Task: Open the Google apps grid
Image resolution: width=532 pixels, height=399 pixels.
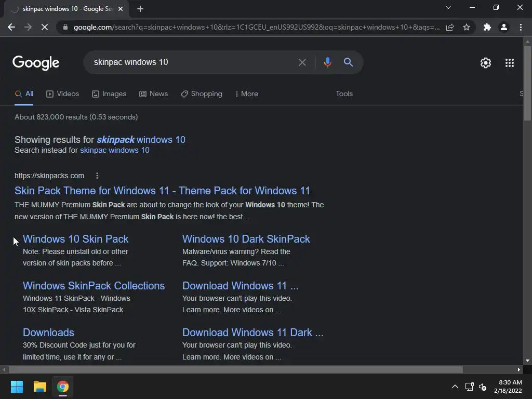Action: point(510,63)
